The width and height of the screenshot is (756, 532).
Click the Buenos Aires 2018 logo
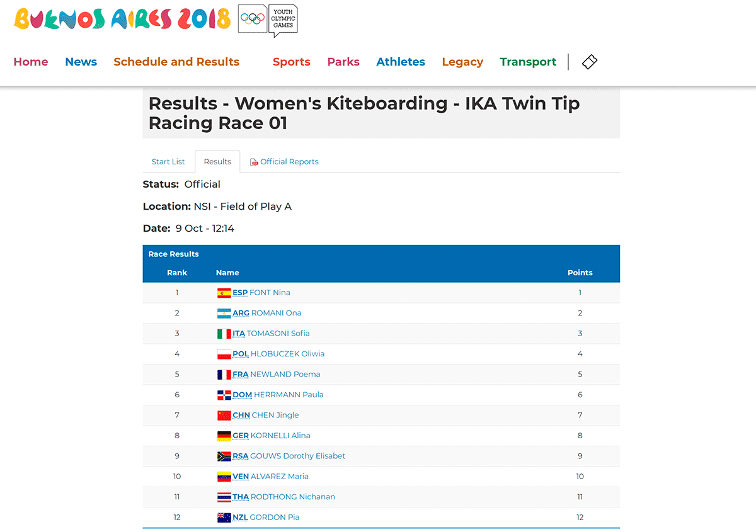pyautogui.click(x=122, y=20)
